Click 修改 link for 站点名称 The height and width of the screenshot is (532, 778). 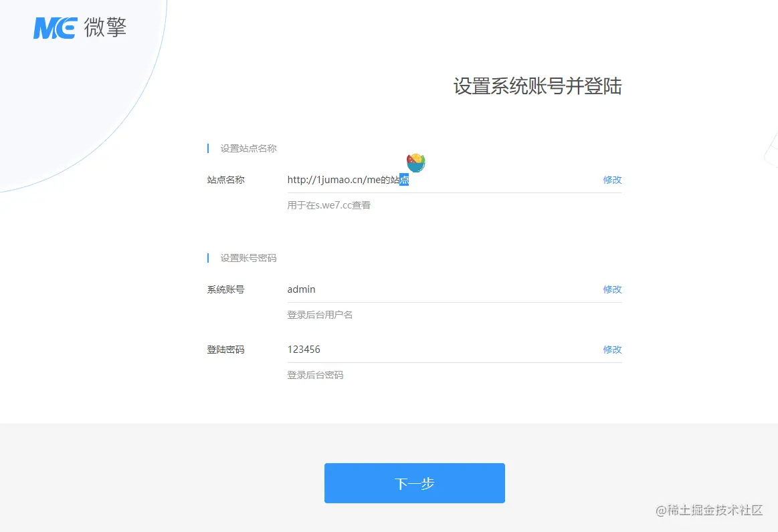(612, 180)
